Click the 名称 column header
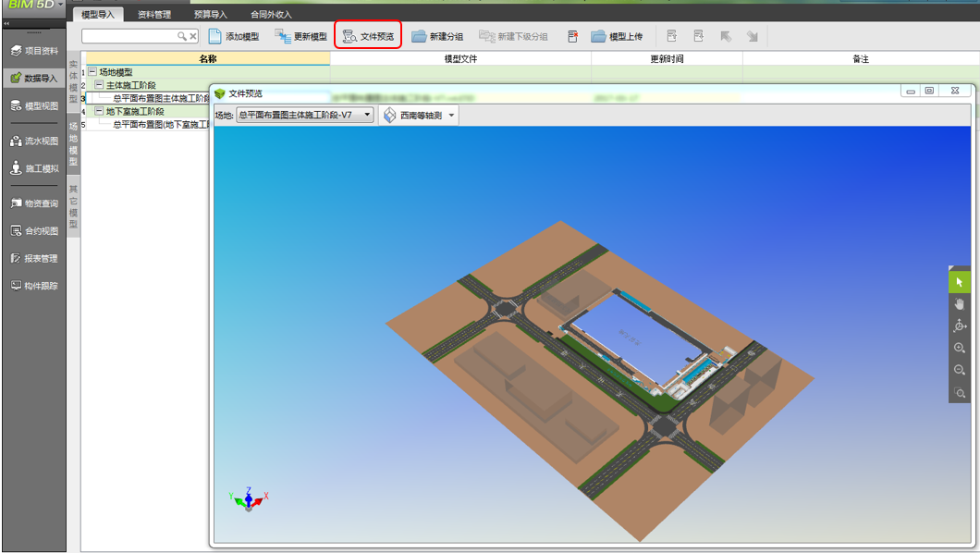The height and width of the screenshot is (553, 980). coord(208,59)
